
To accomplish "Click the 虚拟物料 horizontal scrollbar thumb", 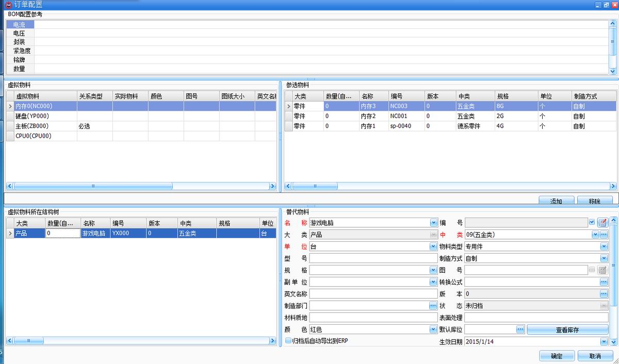I will 93,187.
